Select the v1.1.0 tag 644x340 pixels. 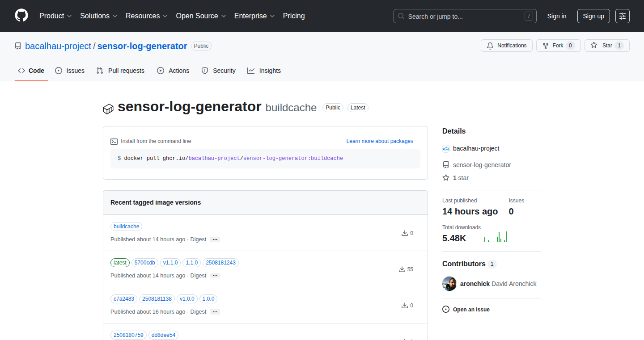click(x=170, y=263)
